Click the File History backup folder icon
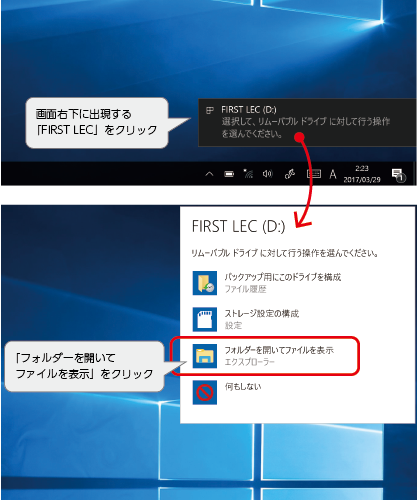 (x=205, y=283)
